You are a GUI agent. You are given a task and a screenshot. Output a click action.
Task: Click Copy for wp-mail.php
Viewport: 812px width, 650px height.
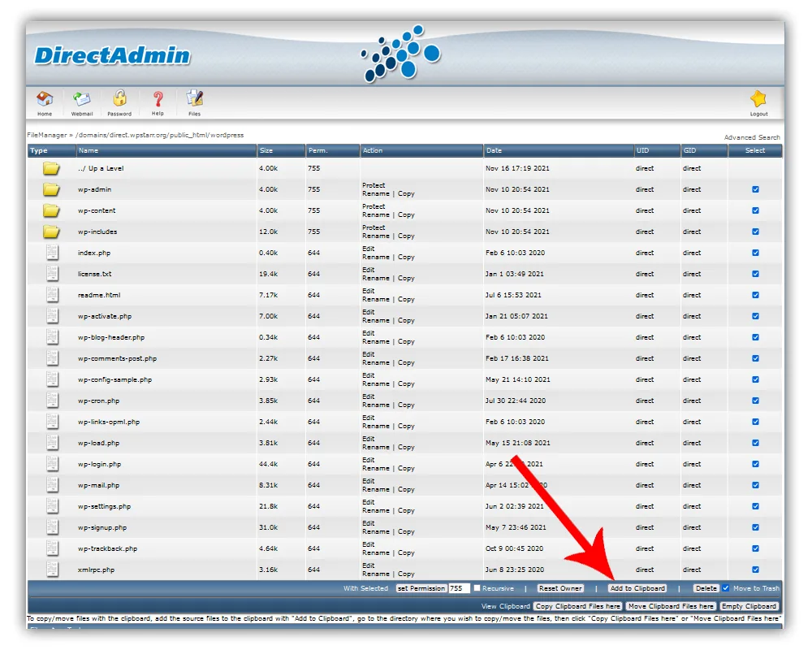[x=406, y=489]
